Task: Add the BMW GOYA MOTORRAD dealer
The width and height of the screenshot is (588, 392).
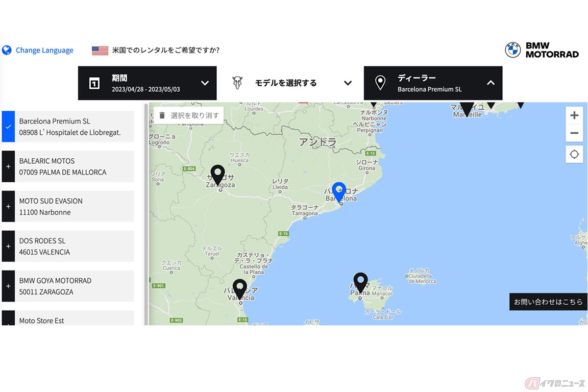Action: 8,286
